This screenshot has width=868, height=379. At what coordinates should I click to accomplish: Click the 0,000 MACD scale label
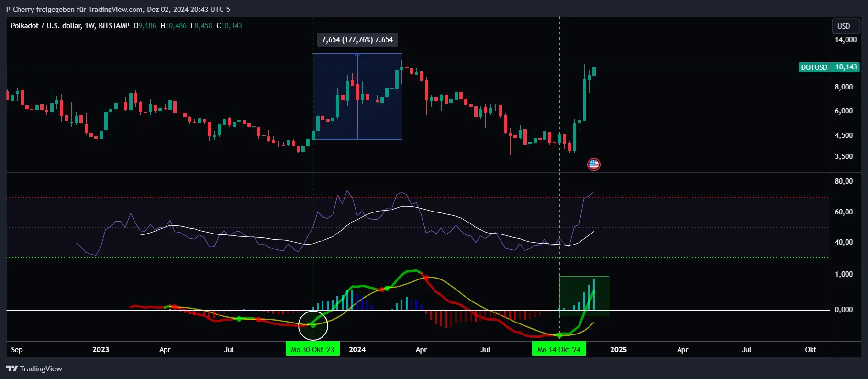(844, 310)
